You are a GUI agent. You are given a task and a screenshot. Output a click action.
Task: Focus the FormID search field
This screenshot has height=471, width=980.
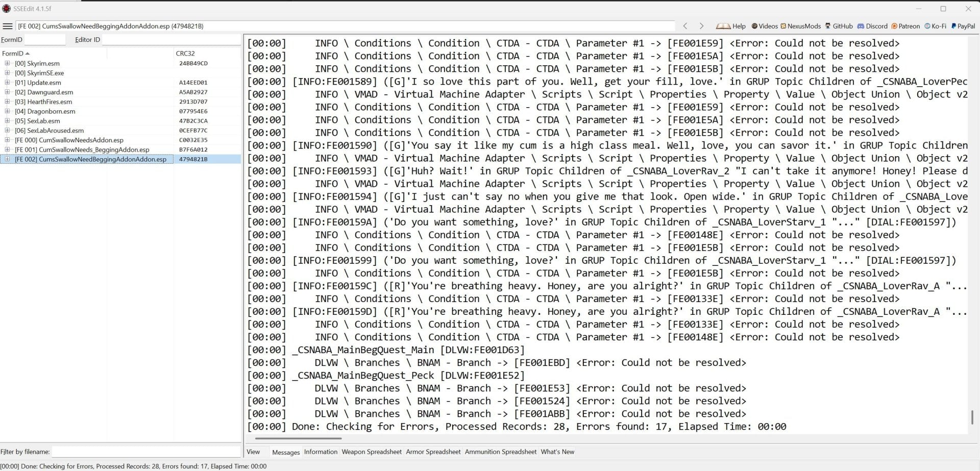(45, 40)
